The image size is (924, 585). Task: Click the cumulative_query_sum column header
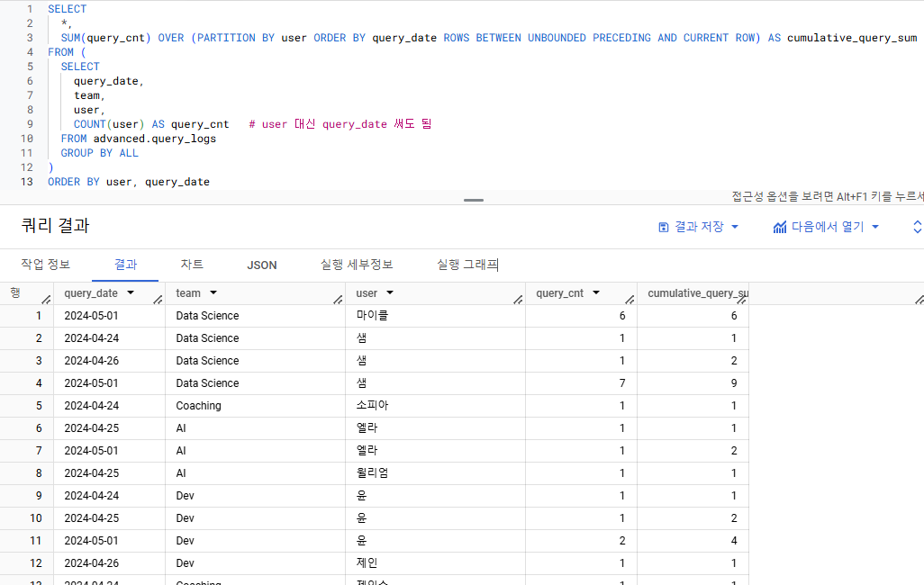(x=698, y=292)
